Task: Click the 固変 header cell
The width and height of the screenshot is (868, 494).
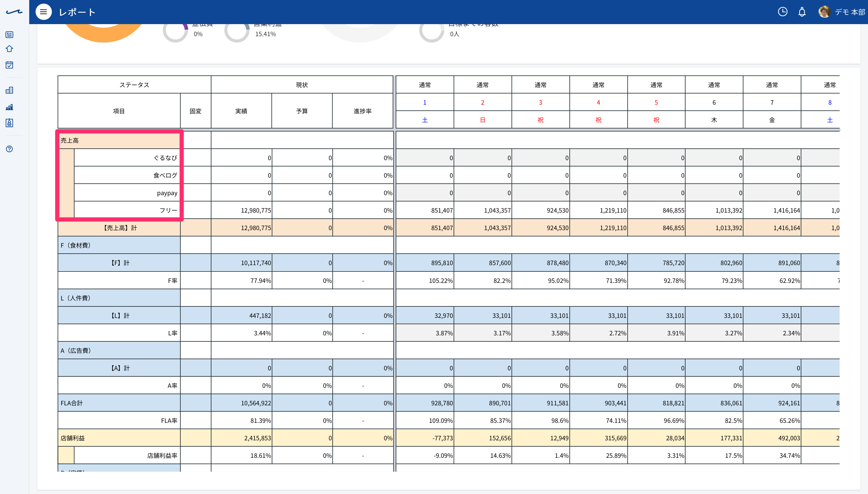Action: click(x=196, y=111)
